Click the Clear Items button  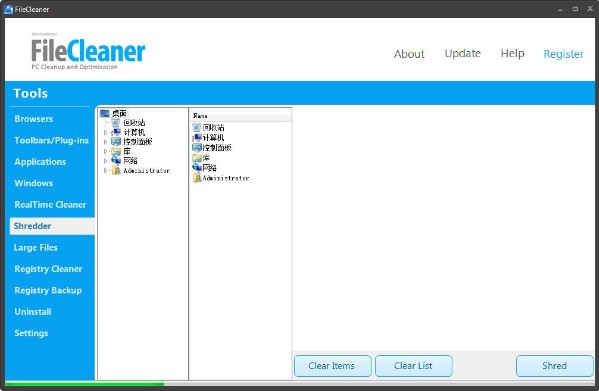pyautogui.click(x=332, y=366)
